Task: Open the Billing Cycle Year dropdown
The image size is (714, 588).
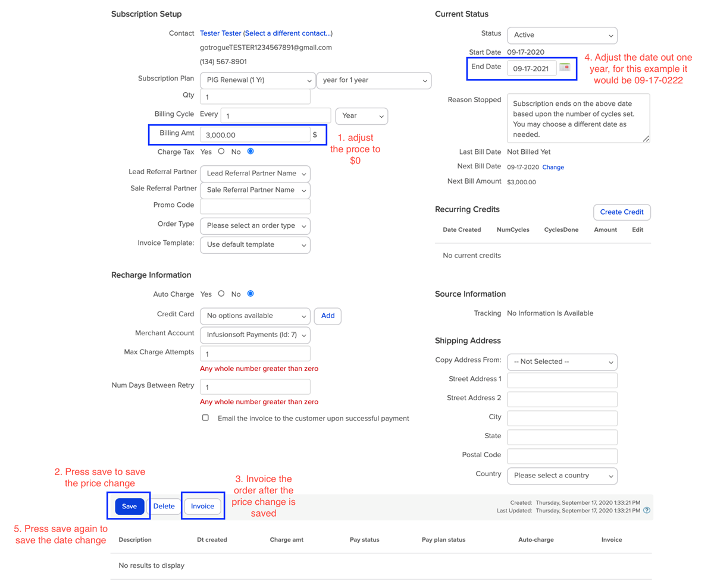Action: click(362, 116)
